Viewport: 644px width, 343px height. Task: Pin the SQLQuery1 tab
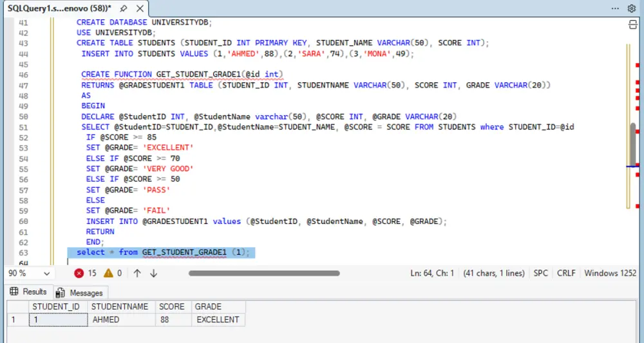point(123,8)
